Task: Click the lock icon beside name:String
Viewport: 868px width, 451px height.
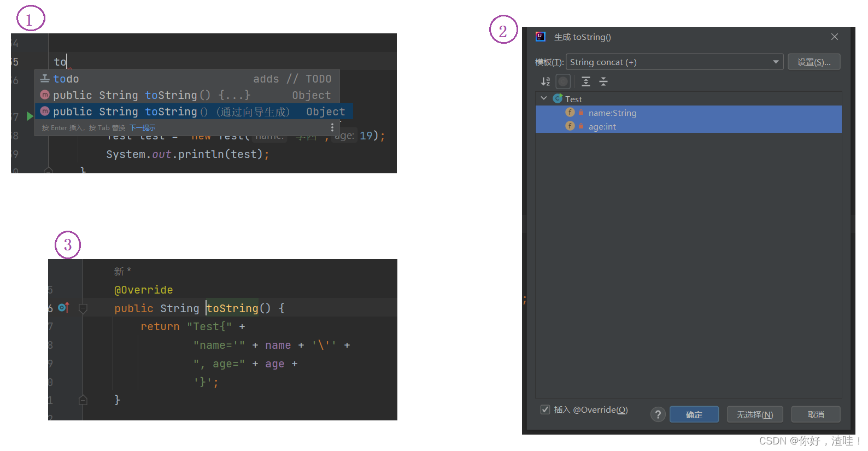Action: tap(581, 112)
